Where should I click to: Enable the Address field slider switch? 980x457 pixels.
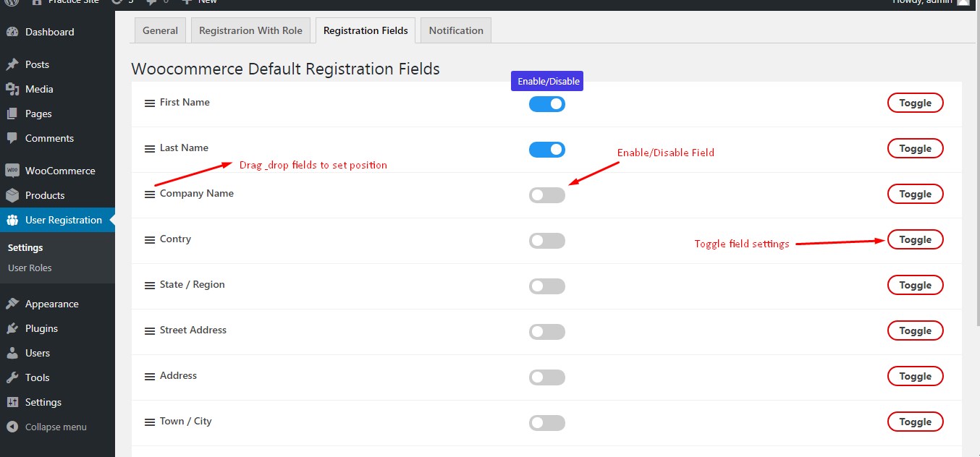point(546,377)
